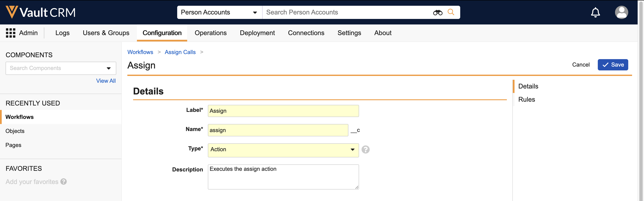644x201 pixels.
Task: Click help icon next to Add your favorites
Action: click(64, 181)
